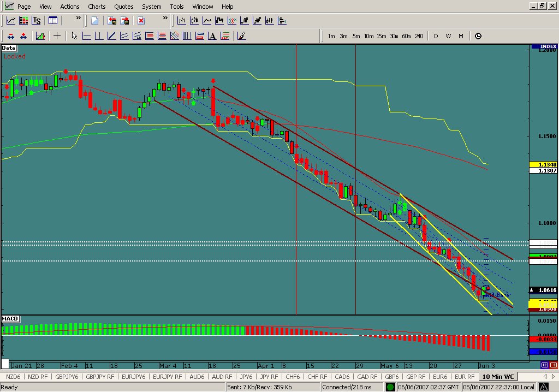This screenshot has width=559, height=392.
Task: Switch to the CHF RF page tab
Action: (x=317, y=376)
